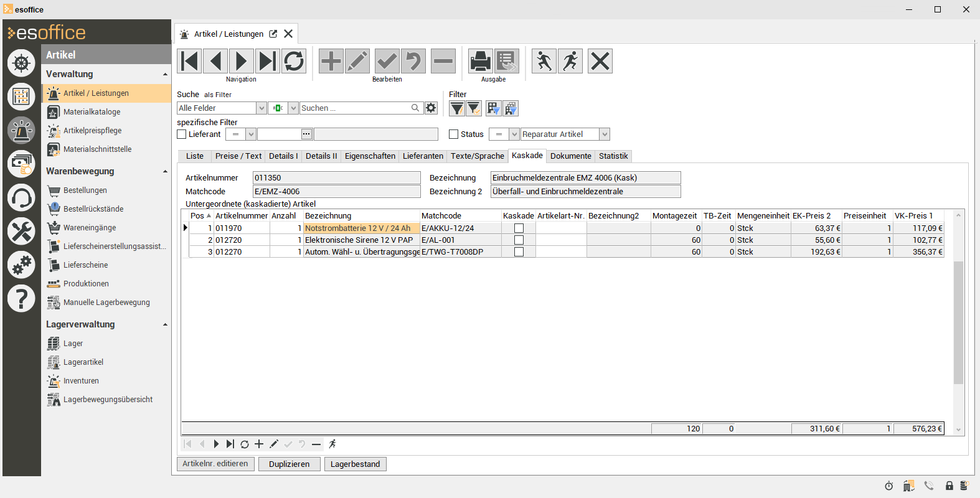Delete article with the large minus icon
Screen dimensions: 980x498
coord(443,61)
